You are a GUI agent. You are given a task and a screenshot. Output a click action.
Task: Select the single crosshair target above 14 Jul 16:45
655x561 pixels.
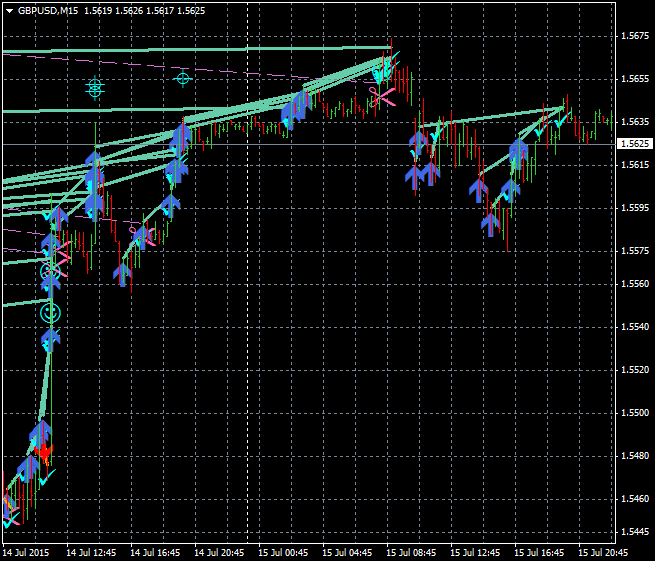point(183,78)
